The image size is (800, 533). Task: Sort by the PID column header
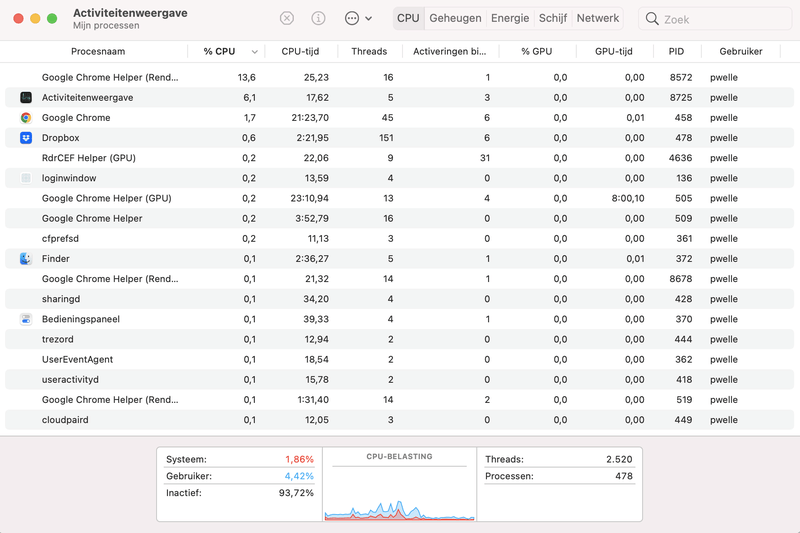tap(676, 52)
